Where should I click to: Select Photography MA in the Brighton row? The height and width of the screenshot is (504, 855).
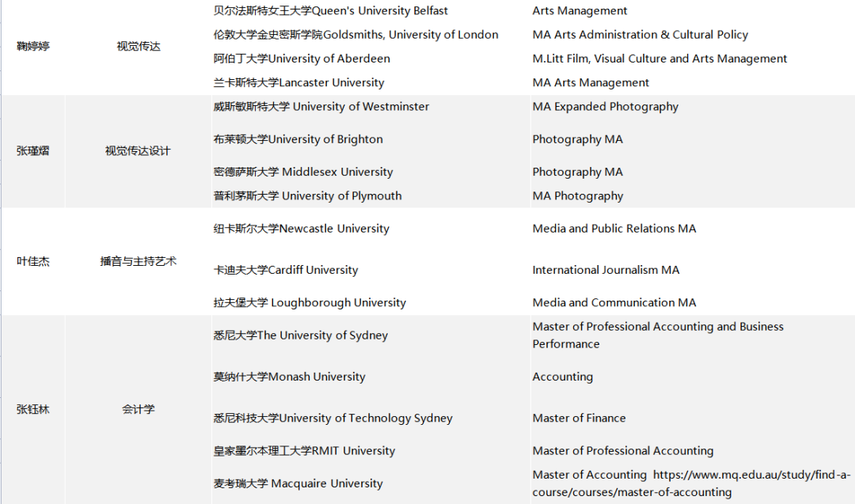tap(577, 139)
